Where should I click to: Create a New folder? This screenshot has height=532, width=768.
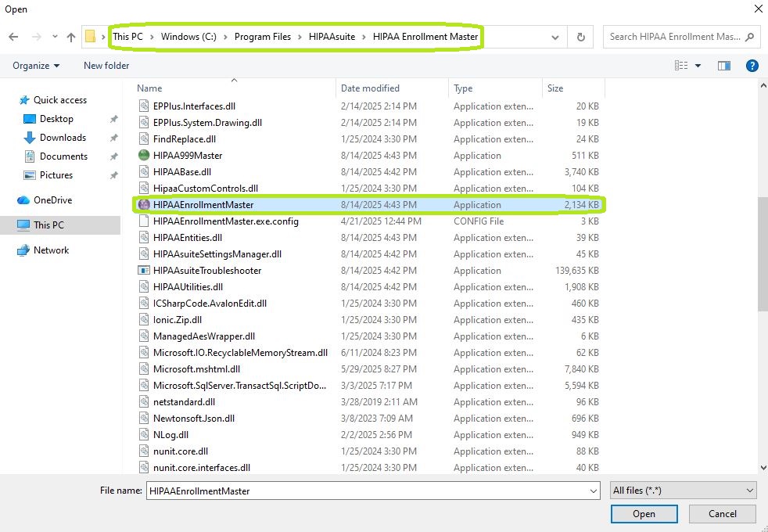pos(106,66)
